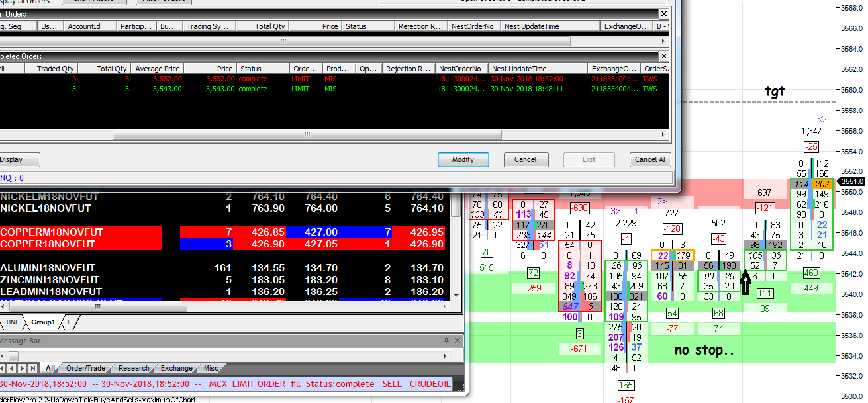The image size is (868, 403).
Task: Click market watch horizontal scroll right arrow
Action: point(446,307)
